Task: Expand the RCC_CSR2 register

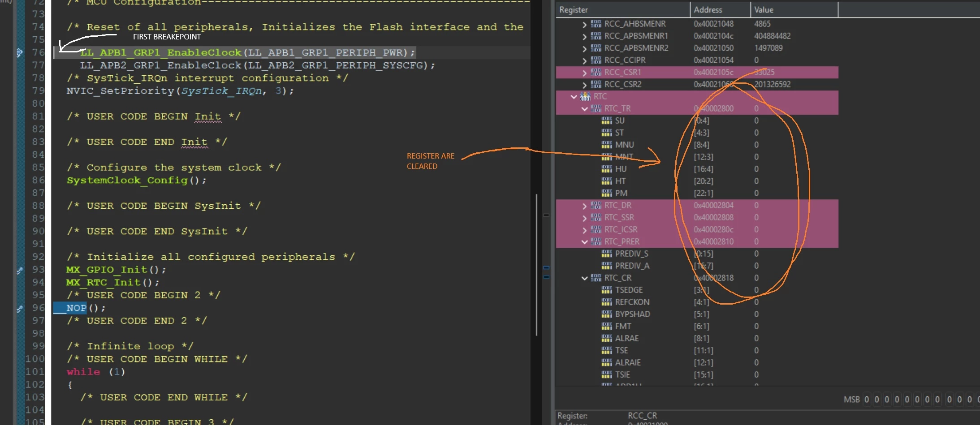Action: click(584, 85)
